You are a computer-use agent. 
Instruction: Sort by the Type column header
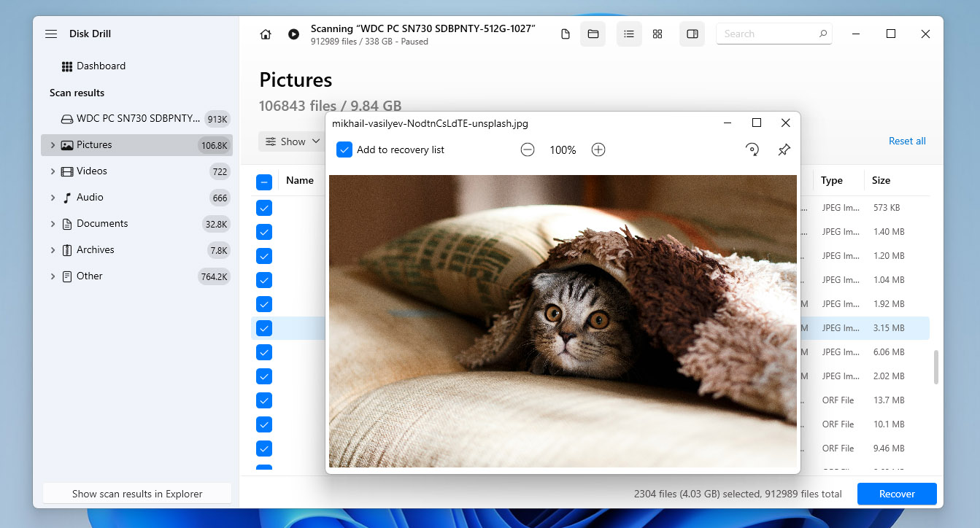[832, 181]
